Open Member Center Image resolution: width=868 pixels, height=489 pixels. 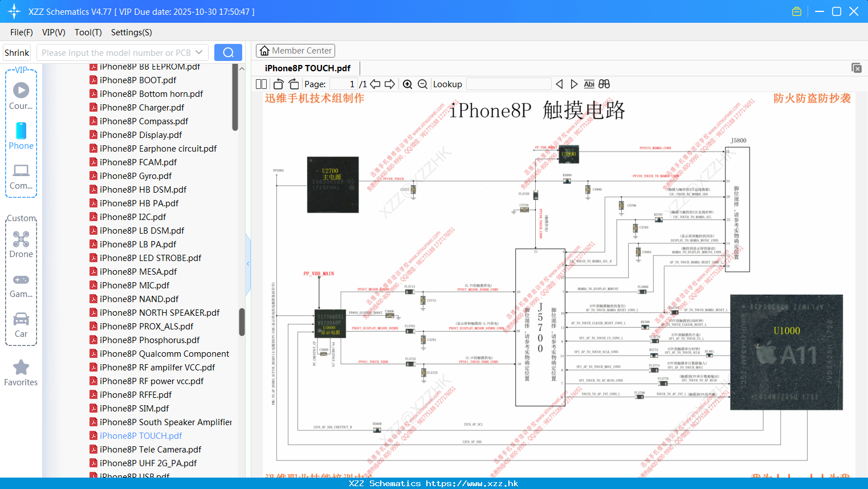[x=295, y=51]
